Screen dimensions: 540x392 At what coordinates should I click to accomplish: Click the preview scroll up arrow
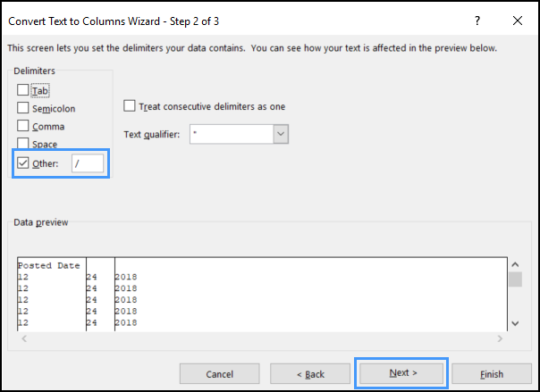coord(515,264)
